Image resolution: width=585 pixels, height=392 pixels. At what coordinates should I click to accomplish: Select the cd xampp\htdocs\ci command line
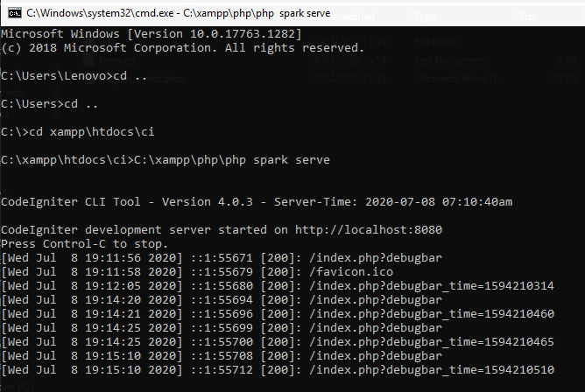[x=78, y=132]
